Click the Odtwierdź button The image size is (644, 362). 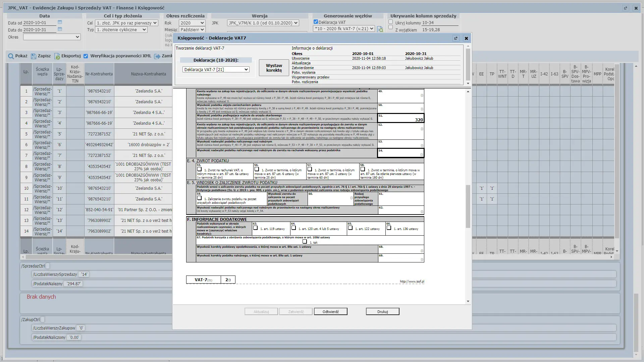330,312
